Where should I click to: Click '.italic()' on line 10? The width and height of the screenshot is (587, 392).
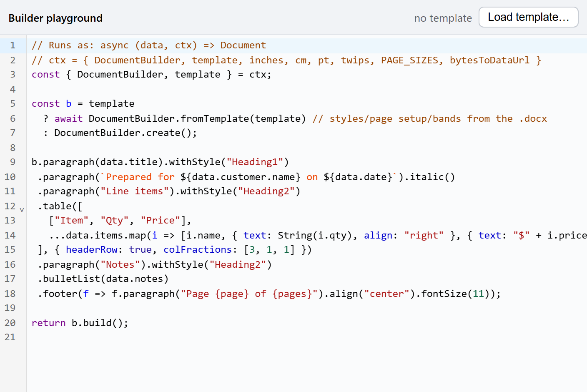[429, 177]
